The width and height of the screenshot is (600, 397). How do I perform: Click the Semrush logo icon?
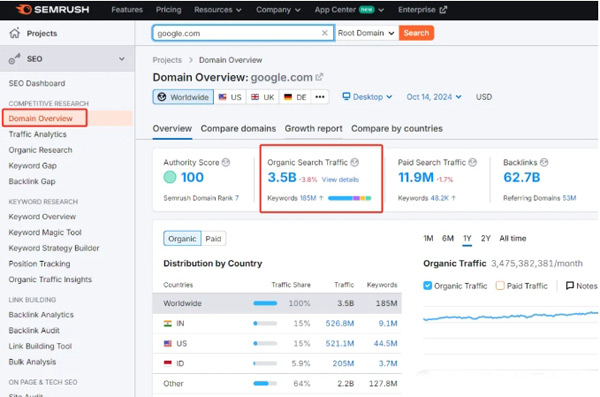pos(24,9)
